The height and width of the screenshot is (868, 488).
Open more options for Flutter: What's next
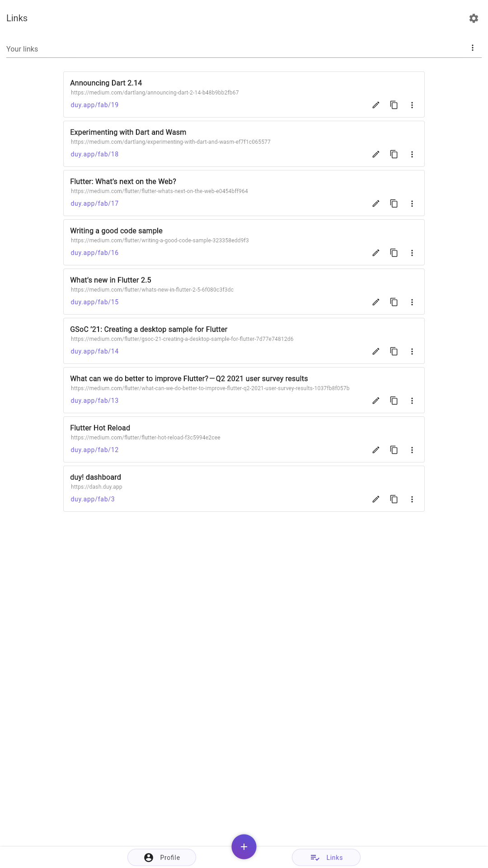(412, 203)
